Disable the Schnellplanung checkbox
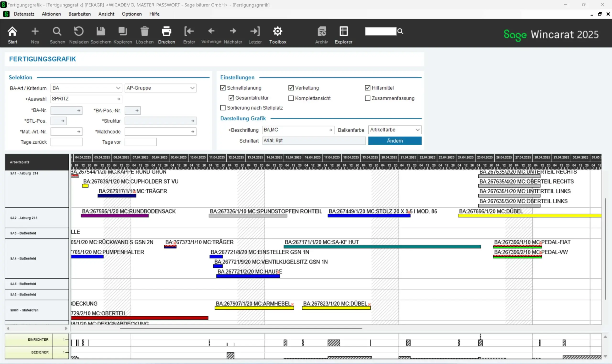The width and height of the screenshot is (612, 364). [x=223, y=88]
